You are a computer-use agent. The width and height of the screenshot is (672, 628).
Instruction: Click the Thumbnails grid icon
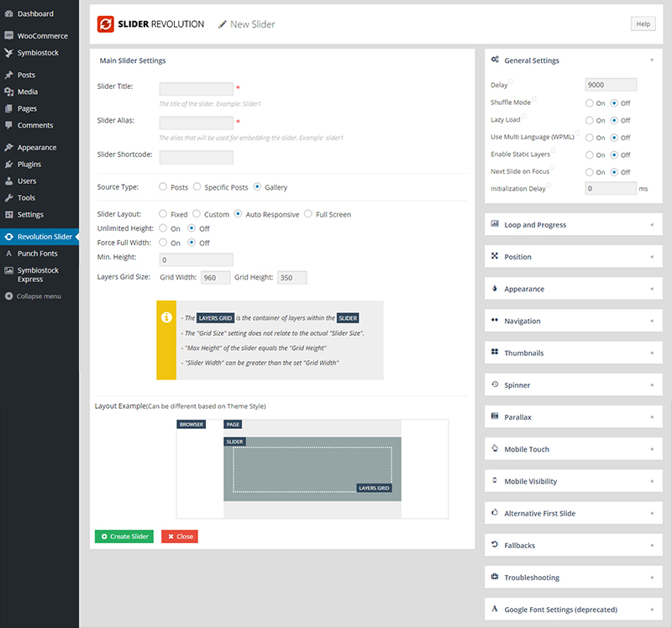[x=495, y=352]
